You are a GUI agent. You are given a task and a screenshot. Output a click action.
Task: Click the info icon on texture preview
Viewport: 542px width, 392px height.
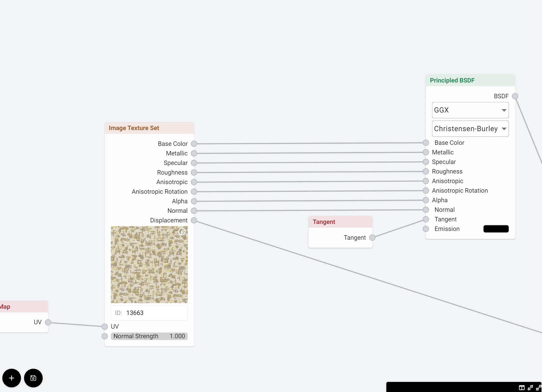[x=182, y=232]
